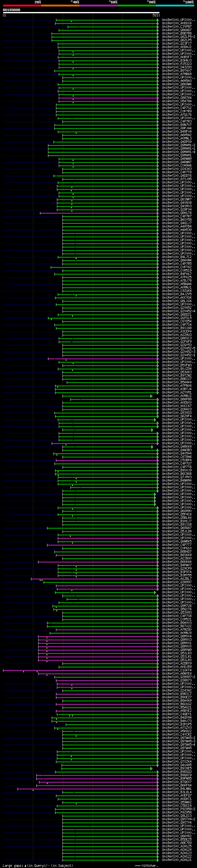197x868 pixels.
Task: Open hit UniRef100_Q7XZK4
Action: (x=177, y=761)
